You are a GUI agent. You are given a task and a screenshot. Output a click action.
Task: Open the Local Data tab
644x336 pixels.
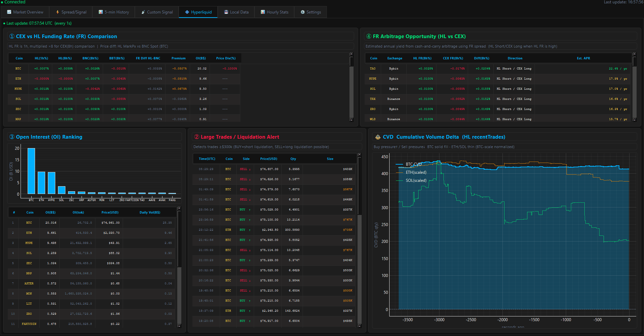pyautogui.click(x=236, y=12)
